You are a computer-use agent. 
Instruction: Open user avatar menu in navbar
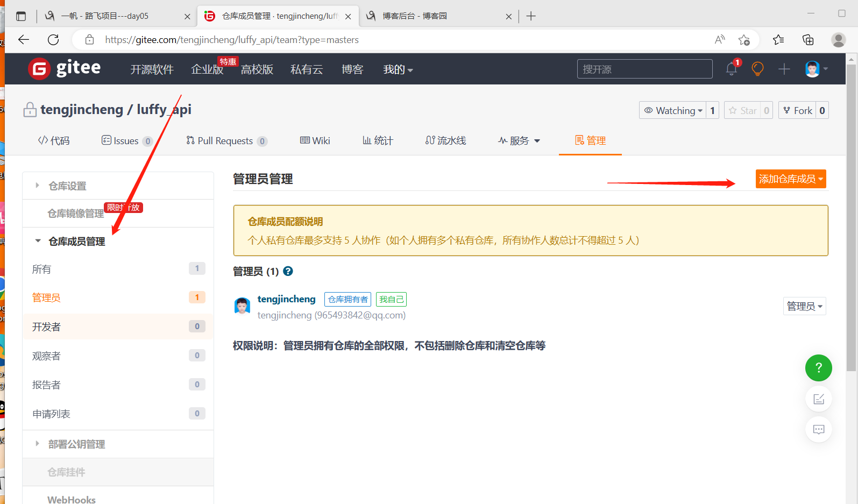click(x=816, y=69)
